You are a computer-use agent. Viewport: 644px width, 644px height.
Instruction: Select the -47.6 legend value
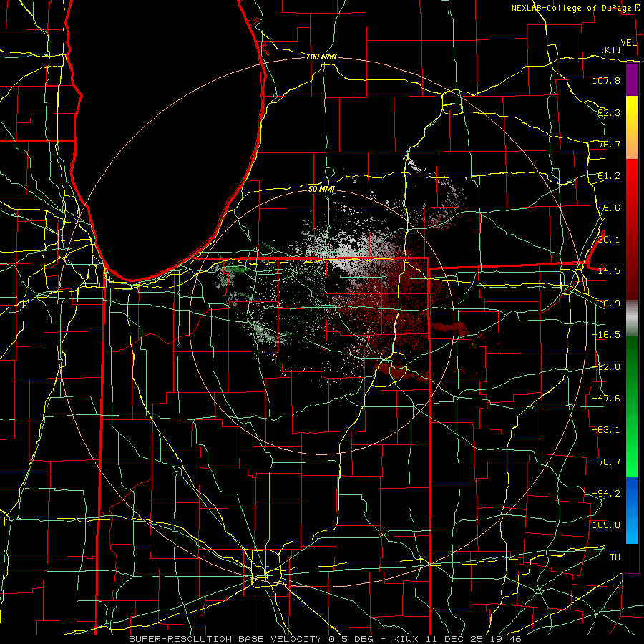606,399
